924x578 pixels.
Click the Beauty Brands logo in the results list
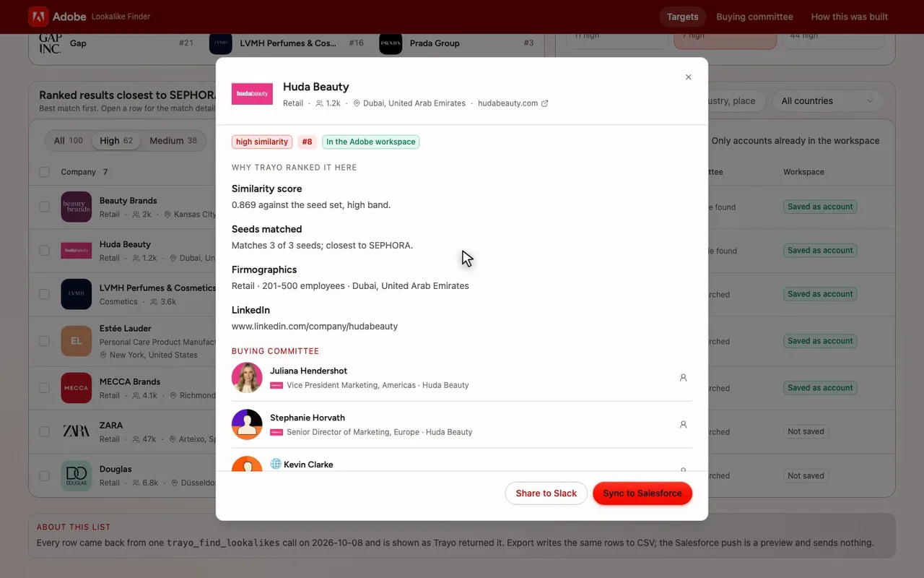pos(76,207)
